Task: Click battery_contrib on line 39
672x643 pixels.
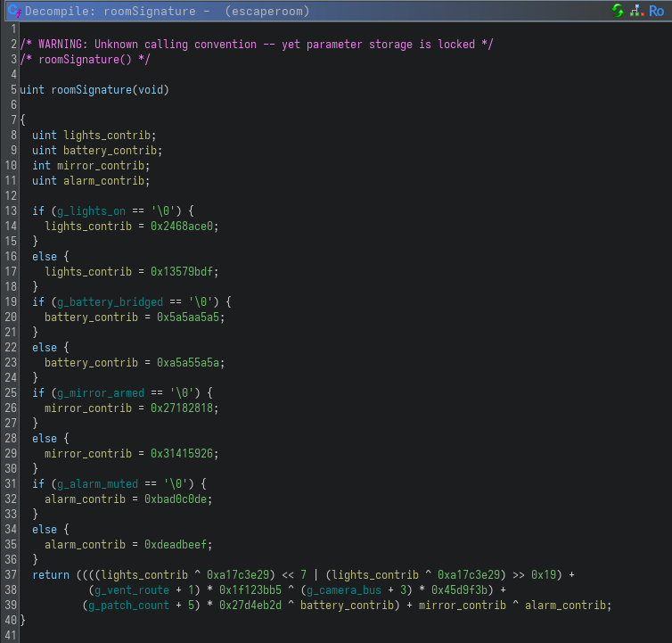Action: 347,606
